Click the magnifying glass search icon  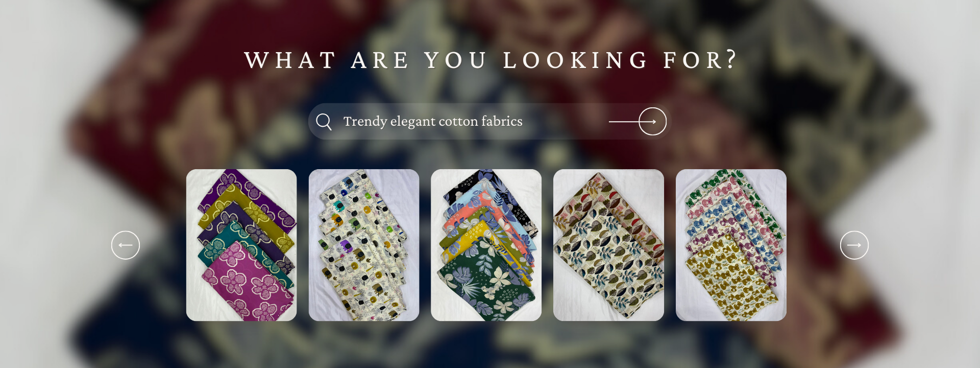click(x=324, y=122)
